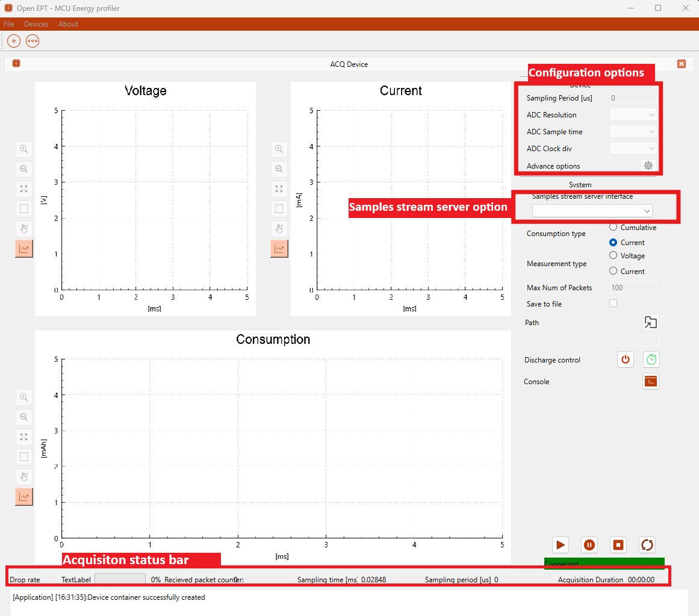This screenshot has width=699, height=616.
Task: Open the Devices menu
Action: point(36,24)
